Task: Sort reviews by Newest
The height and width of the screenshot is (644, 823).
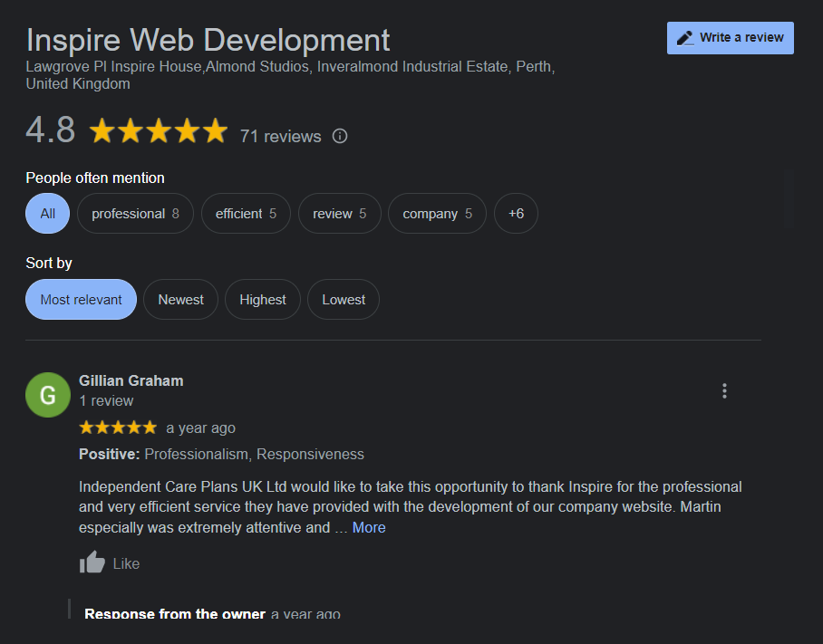Action: pyautogui.click(x=180, y=300)
